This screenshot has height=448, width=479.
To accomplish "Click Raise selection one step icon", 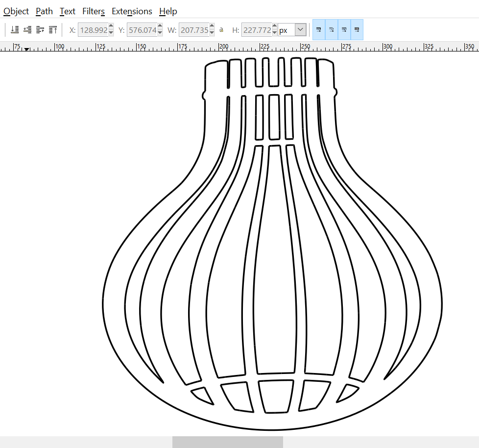I will tap(40, 30).
